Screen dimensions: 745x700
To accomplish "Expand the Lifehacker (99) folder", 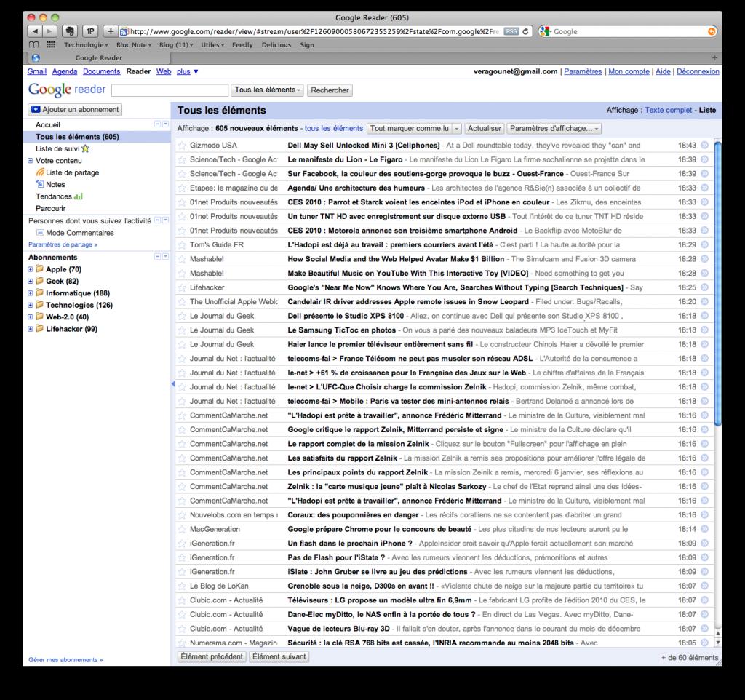I will [31, 328].
